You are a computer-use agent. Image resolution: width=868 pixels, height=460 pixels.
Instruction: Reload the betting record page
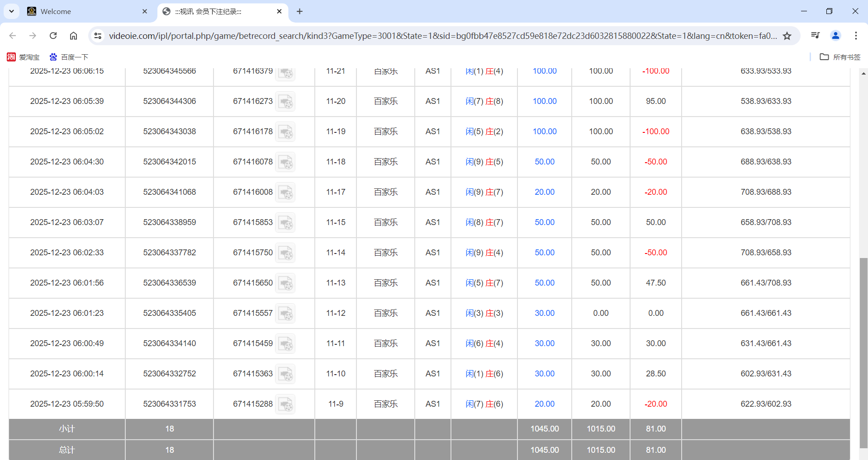coord(53,36)
